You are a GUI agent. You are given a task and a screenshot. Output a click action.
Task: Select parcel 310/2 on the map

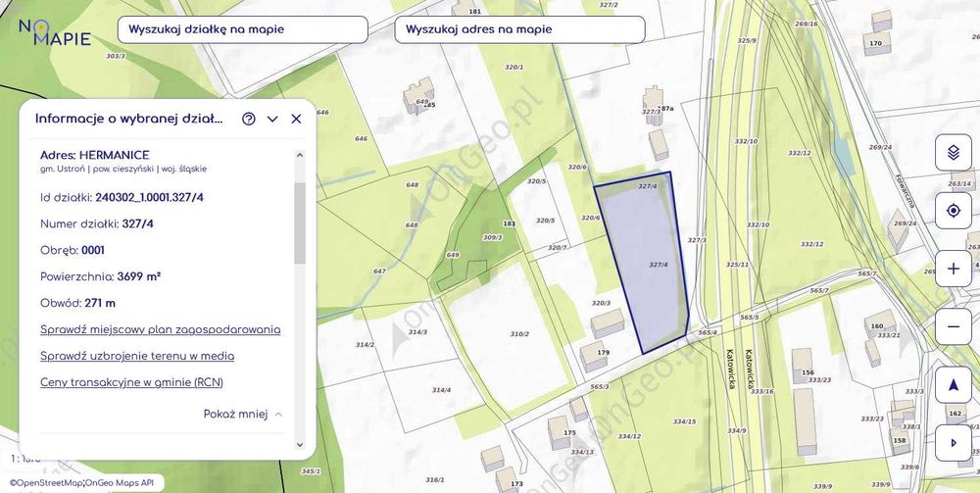pos(519,334)
